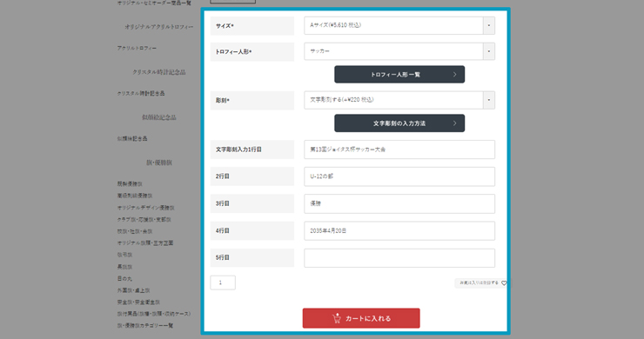Open 校旗・社旗・会旗 sidebar link
The width and height of the screenshot is (644, 339).
(x=135, y=231)
